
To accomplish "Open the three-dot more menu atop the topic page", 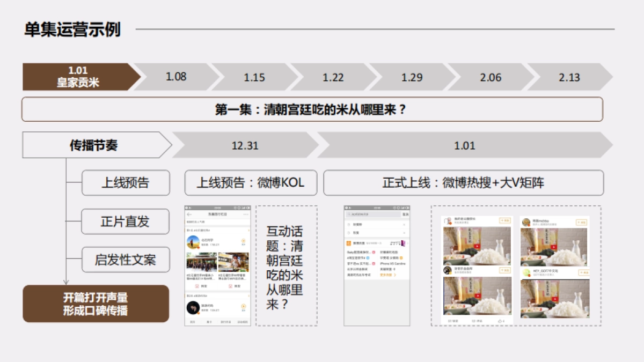I will tap(245, 214).
